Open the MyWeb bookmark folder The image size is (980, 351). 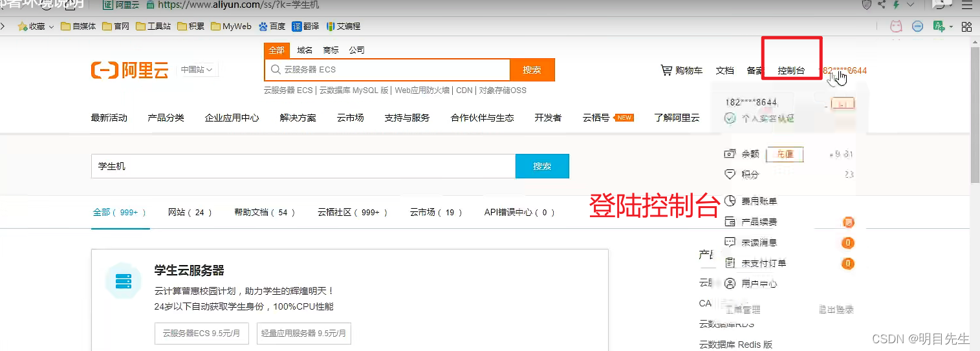click(x=231, y=27)
